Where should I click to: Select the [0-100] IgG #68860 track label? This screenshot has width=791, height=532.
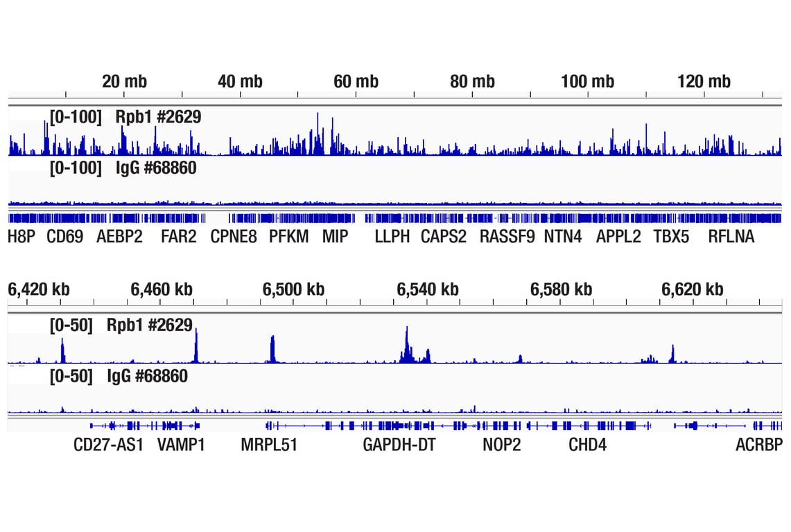click(x=123, y=168)
